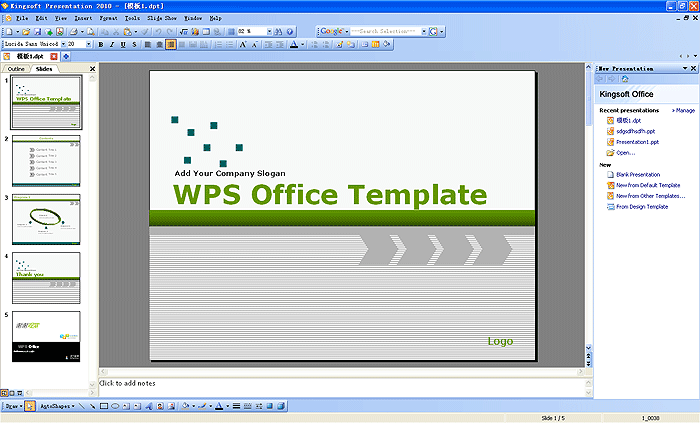Open the Slide Show menu
Image resolution: width=700 pixels, height=423 pixels.
(162, 18)
